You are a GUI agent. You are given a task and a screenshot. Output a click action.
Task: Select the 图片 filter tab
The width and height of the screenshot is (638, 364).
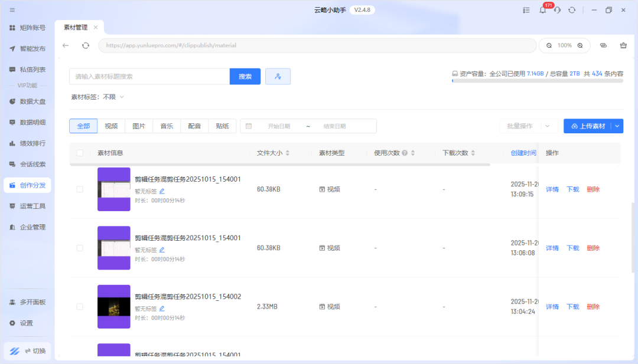point(139,126)
